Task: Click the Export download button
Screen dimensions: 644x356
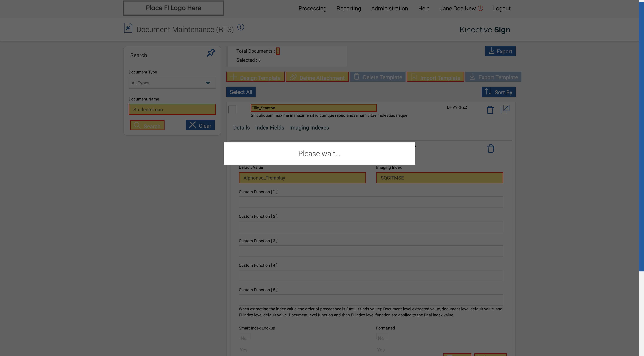Action: pyautogui.click(x=500, y=51)
